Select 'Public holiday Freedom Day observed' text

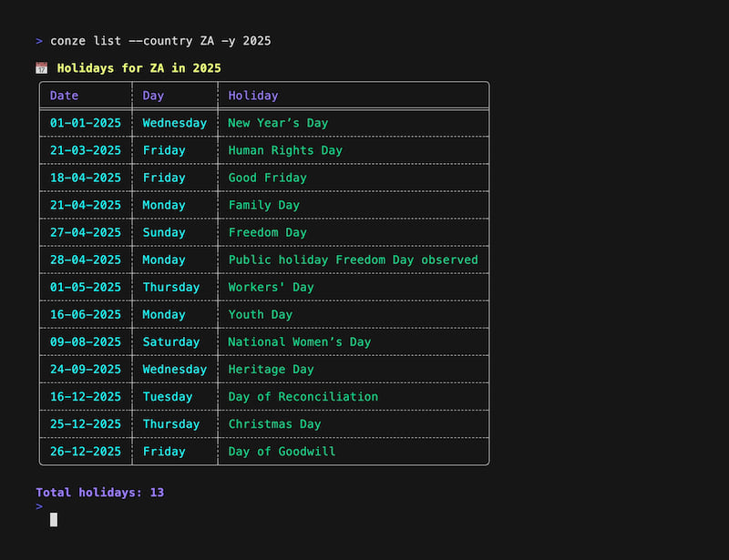coord(353,260)
